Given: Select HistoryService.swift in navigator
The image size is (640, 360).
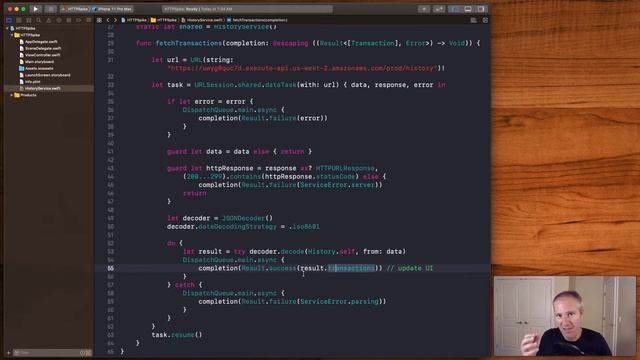Looking at the screenshot, I should click(x=49, y=88).
